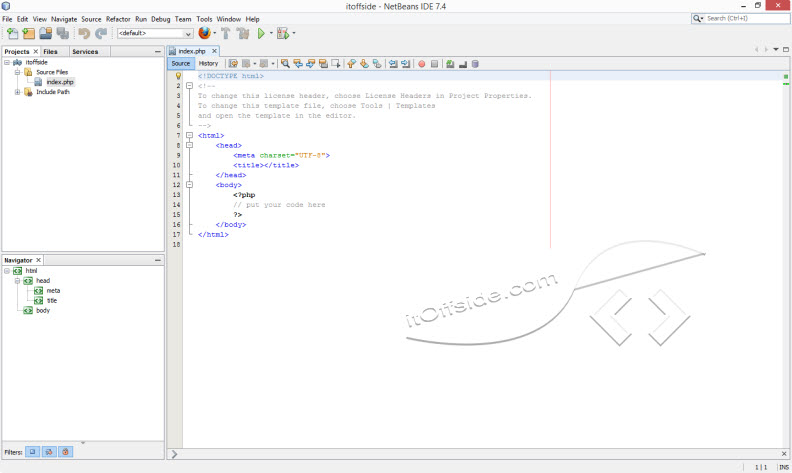Click Shift Line Right icon
The height and width of the screenshot is (473, 792).
coord(406,64)
